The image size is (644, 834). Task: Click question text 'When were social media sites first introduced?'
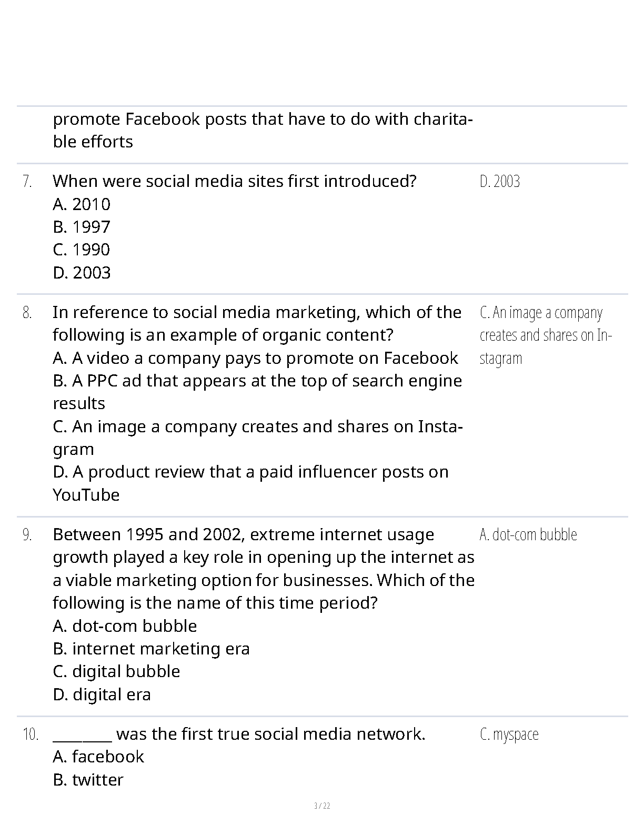[x=234, y=181]
